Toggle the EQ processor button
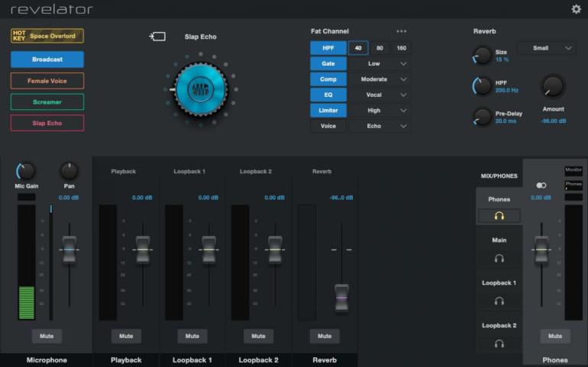The width and height of the screenshot is (588, 367). pos(328,95)
